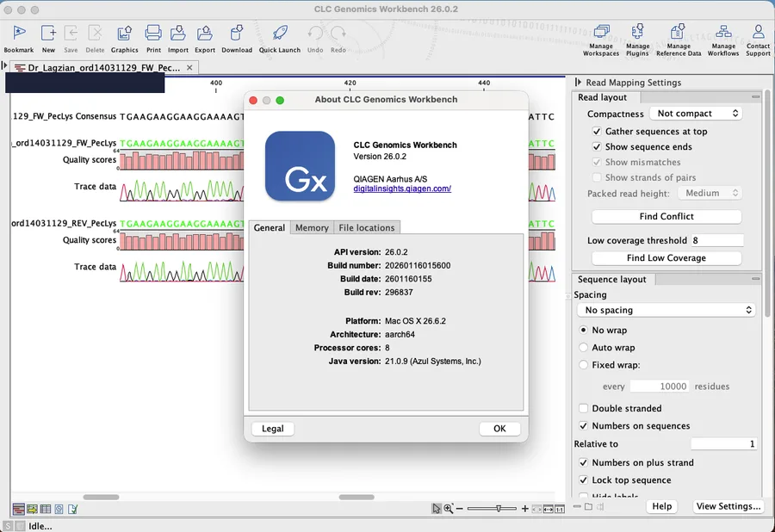Screen dimensions: 775x532
Task: Switch to the Memory tab
Action: (312, 228)
